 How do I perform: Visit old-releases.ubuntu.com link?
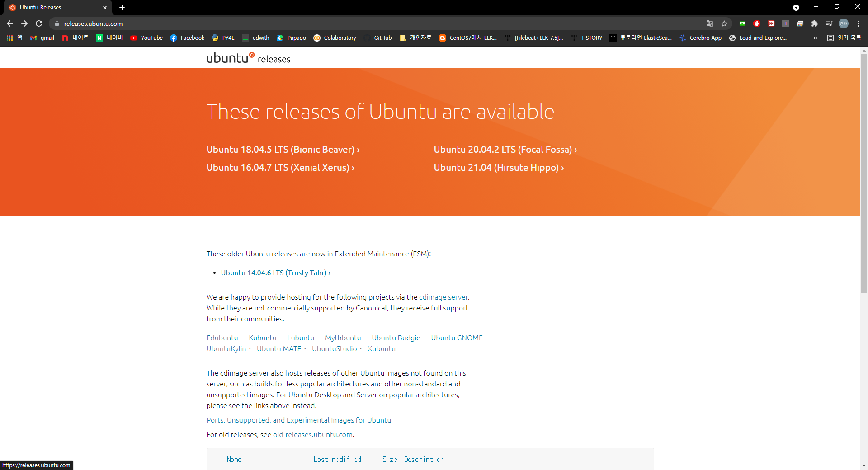(313, 435)
